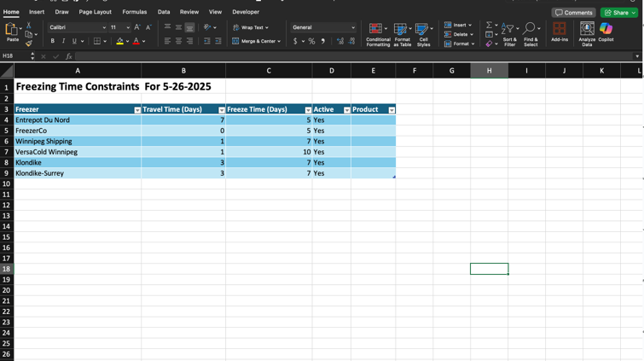The width and height of the screenshot is (644, 361).
Task: Click the Sort & Filter icon
Action: pos(509,30)
